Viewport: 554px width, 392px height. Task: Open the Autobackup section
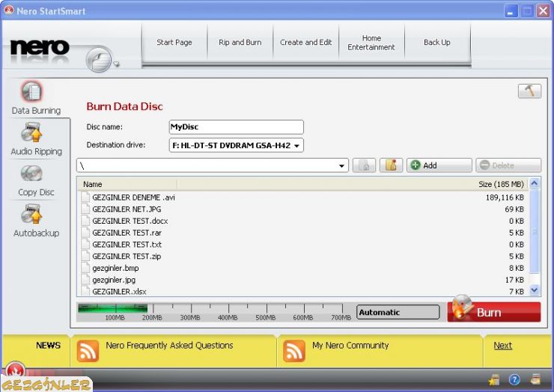[x=36, y=221]
